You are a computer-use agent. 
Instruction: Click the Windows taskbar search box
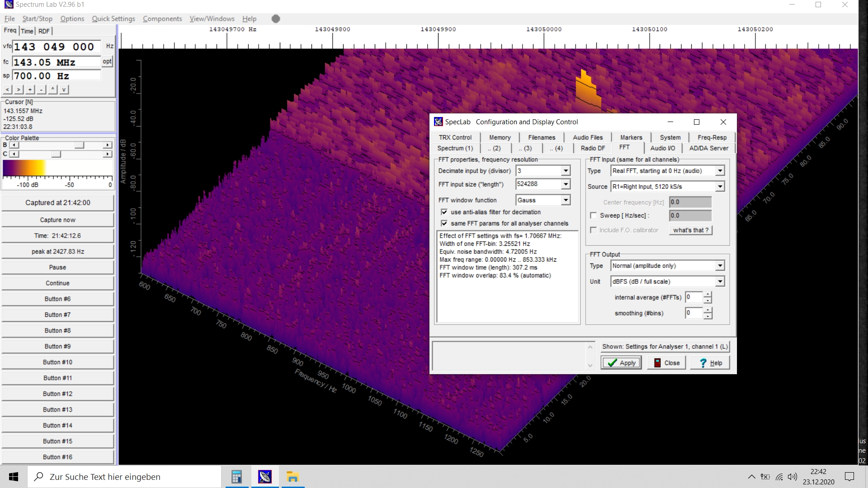[124, 477]
